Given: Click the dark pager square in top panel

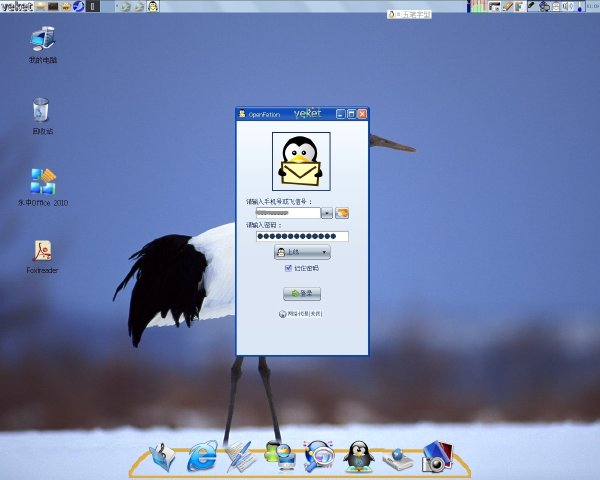Looking at the screenshot, I should 93,7.
